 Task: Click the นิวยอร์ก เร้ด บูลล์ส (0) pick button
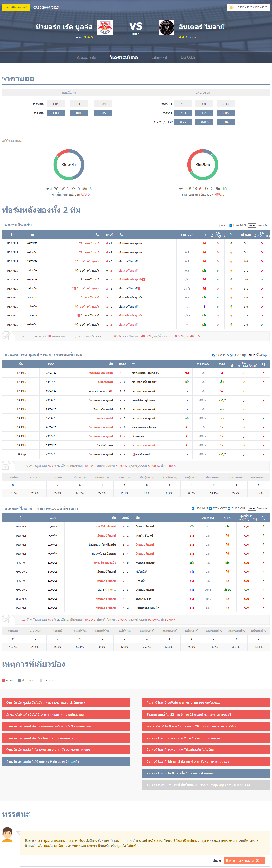tap(244, 860)
